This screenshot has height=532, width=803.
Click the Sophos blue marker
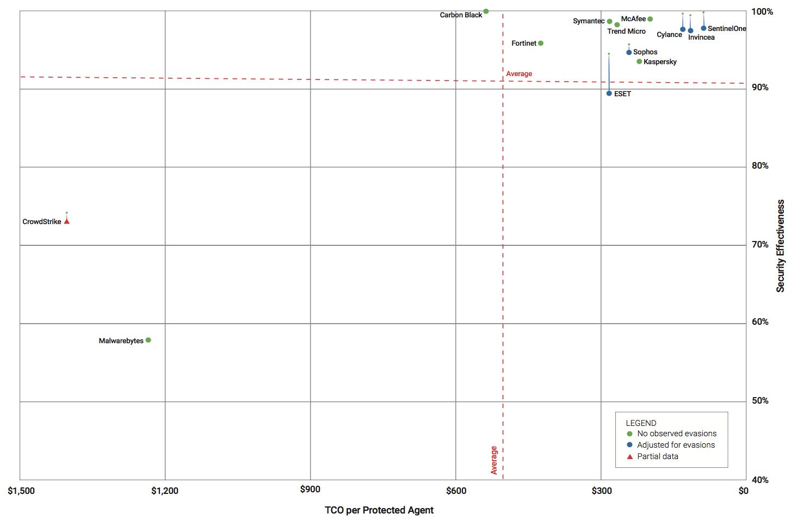(629, 52)
